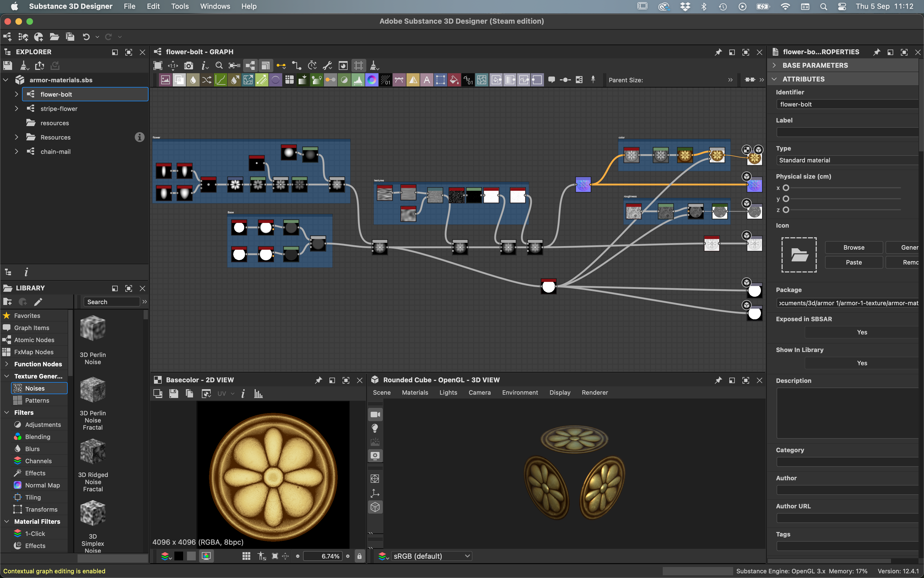This screenshot has width=924, height=578.
Task: Open the Type Standard material dropdown
Action: pyautogui.click(x=847, y=160)
